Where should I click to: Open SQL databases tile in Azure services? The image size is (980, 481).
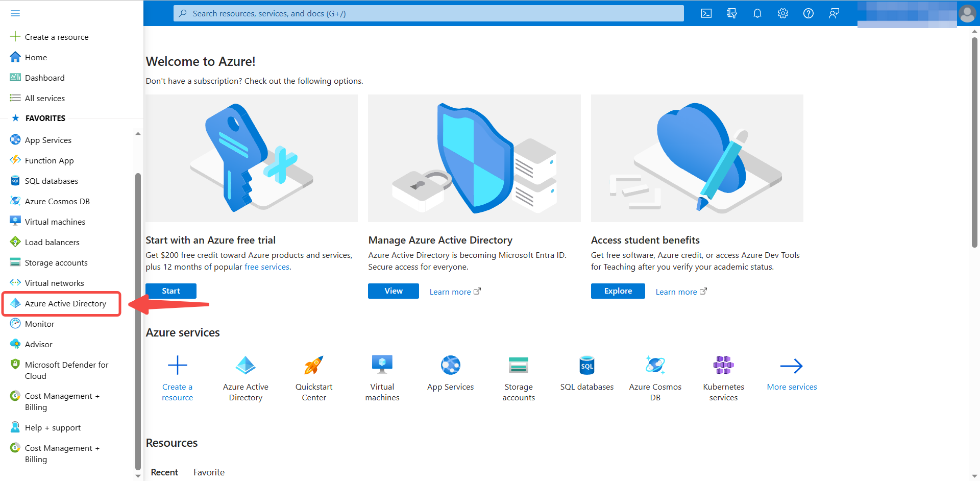pos(587,373)
